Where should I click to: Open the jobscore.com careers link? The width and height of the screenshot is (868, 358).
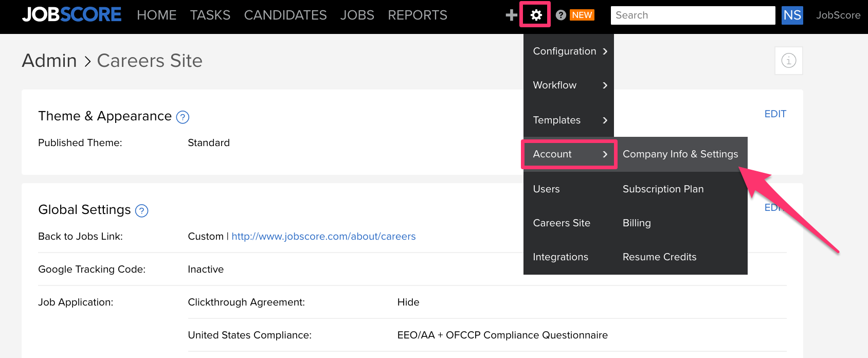click(323, 237)
